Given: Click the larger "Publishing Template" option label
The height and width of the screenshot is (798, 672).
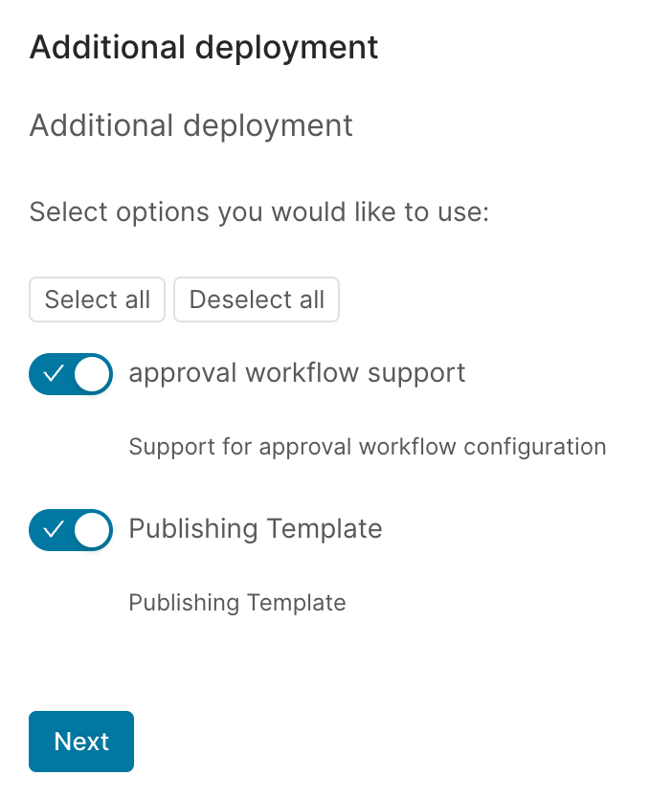Looking at the screenshot, I should click(x=255, y=528).
